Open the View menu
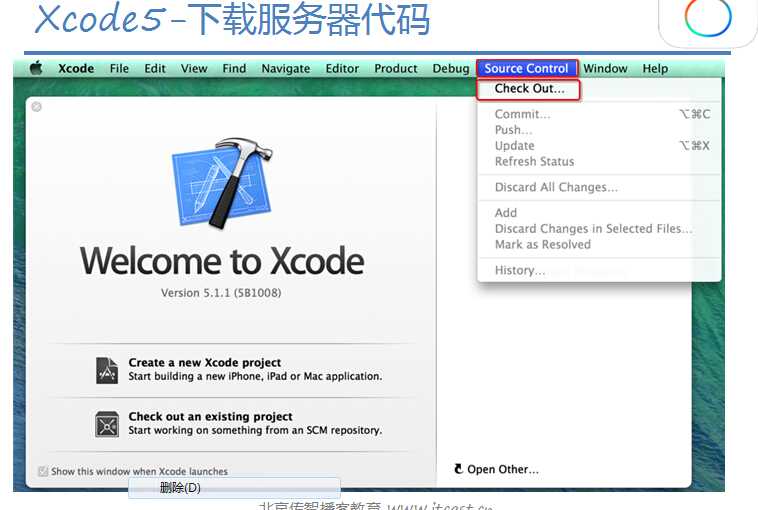This screenshot has height=510, width=758. point(194,69)
